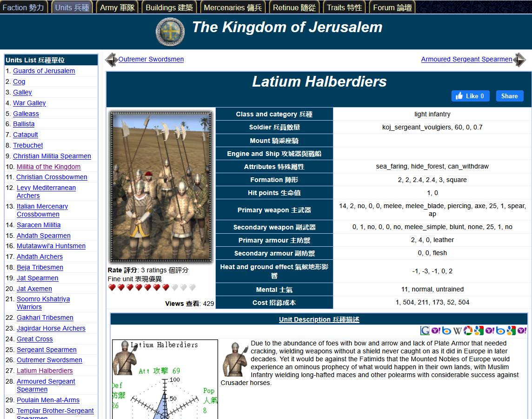Open the Faction 勢力 tab
Screen dimensions: 532x419
click(x=23, y=7)
